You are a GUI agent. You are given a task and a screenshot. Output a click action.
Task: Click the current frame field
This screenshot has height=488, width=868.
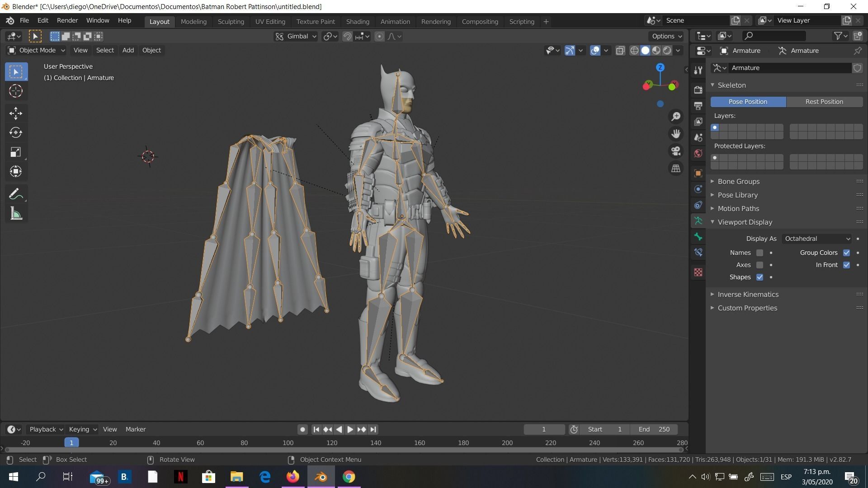(544, 429)
